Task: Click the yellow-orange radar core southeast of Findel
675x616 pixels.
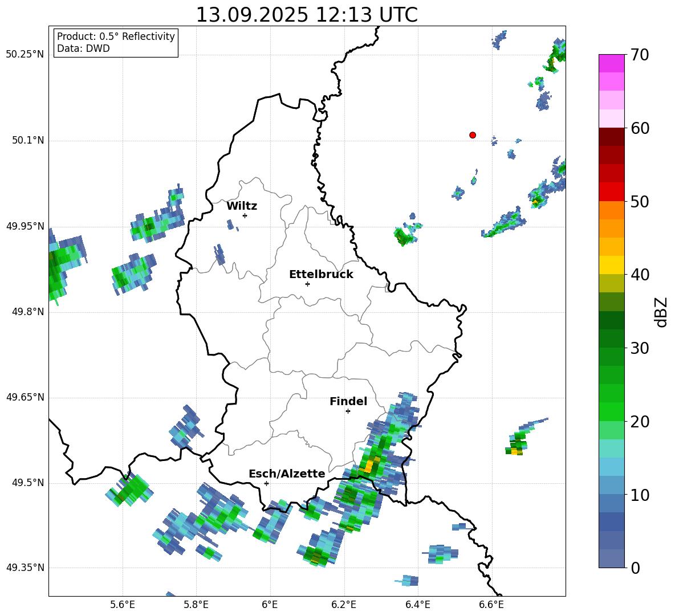Action: pyautogui.click(x=370, y=466)
